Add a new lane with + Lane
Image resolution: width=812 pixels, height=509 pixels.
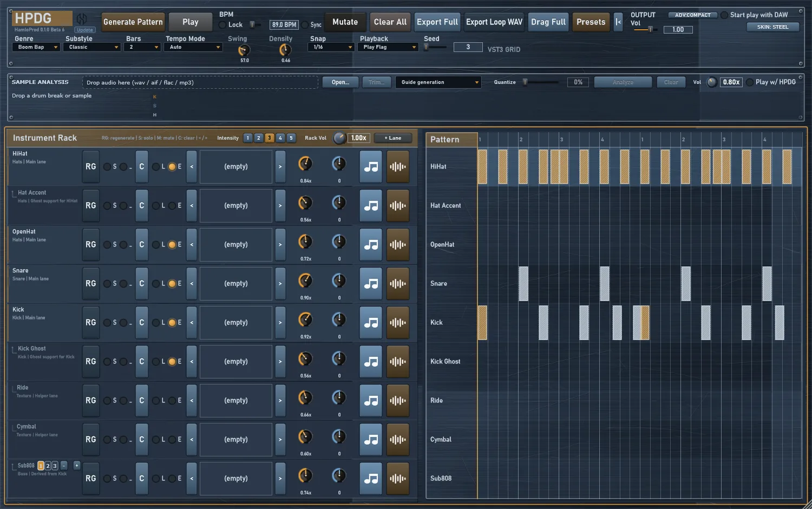(393, 138)
